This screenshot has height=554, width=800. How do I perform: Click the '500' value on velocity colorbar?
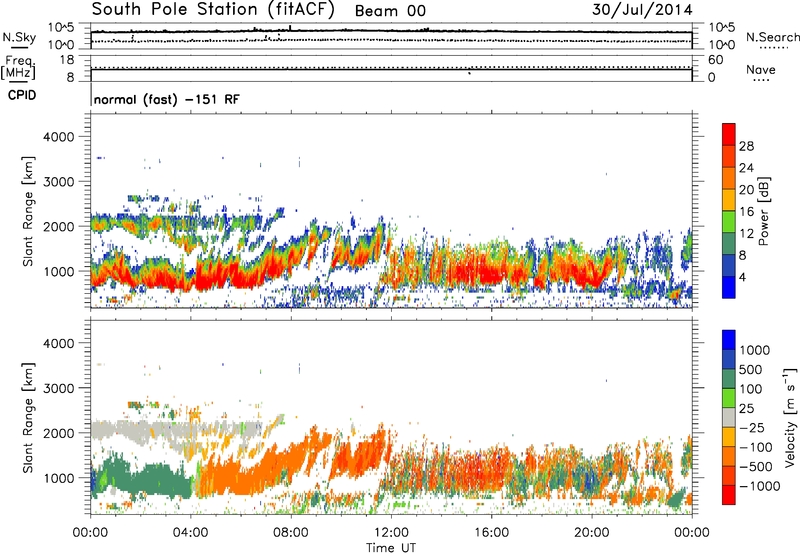coord(751,369)
